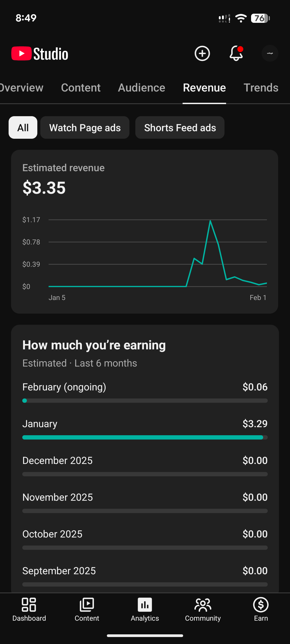290x644 pixels.
Task: Open Community in bottom navigation
Action: pos(203,609)
